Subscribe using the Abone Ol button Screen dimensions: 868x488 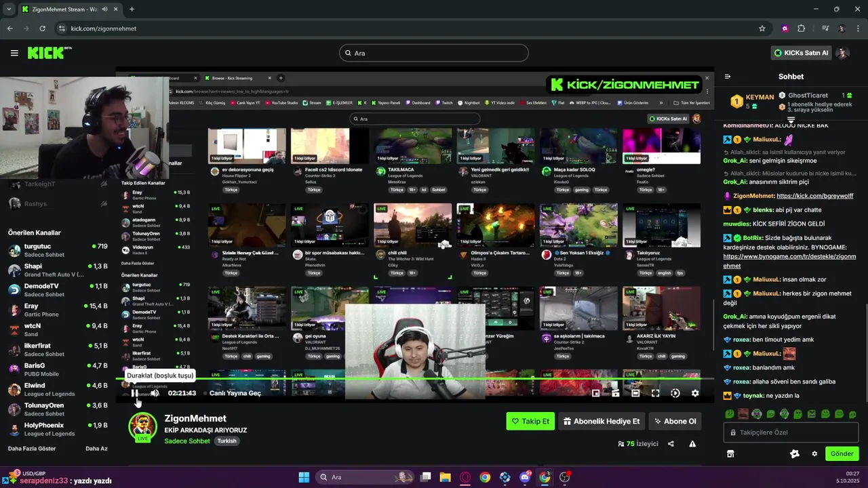click(x=675, y=421)
